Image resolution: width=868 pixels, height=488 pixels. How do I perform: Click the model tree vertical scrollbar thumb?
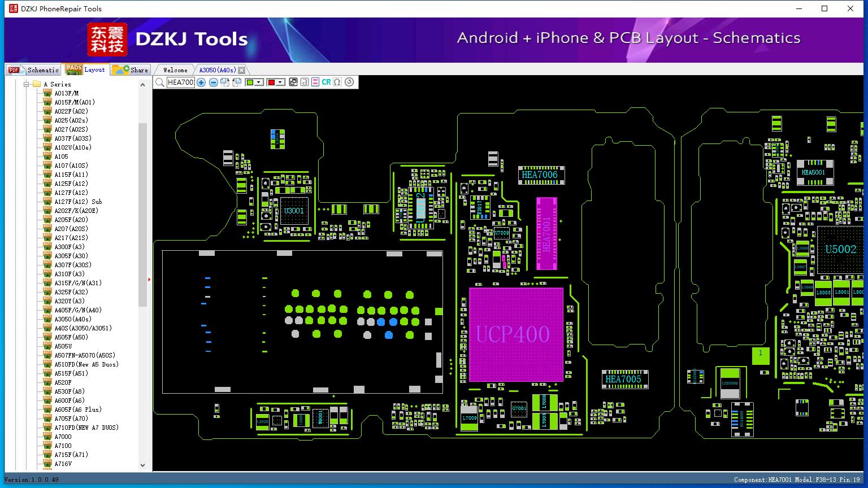pyautogui.click(x=142, y=215)
